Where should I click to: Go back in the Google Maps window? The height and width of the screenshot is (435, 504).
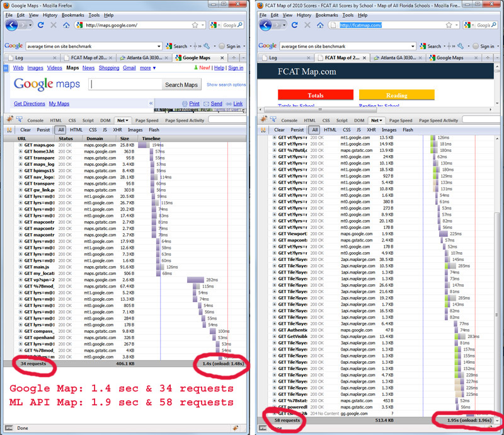11,25
